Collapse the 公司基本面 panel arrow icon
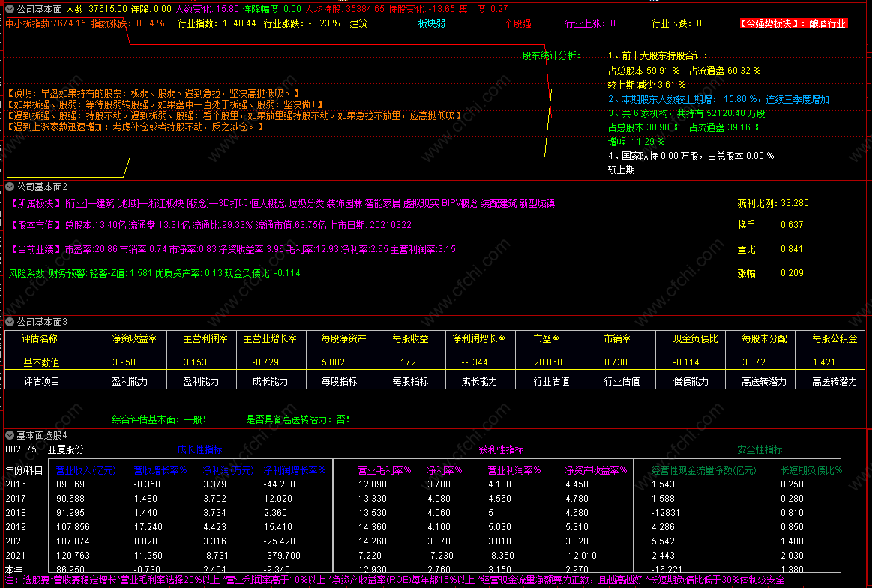Screen dimensions: 872x588 pyautogui.click(x=10, y=9)
